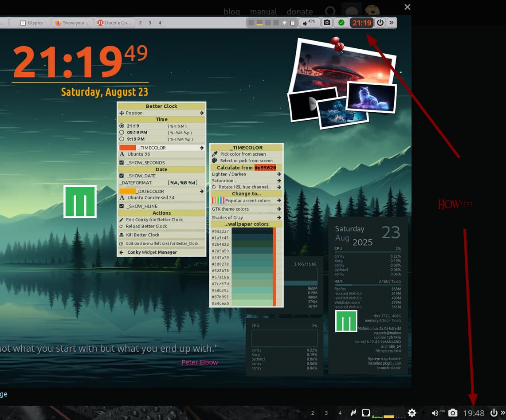This screenshot has width=506, height=420.
Task: Click Select or pick from screen palette
Action: (x=246, y=161)
